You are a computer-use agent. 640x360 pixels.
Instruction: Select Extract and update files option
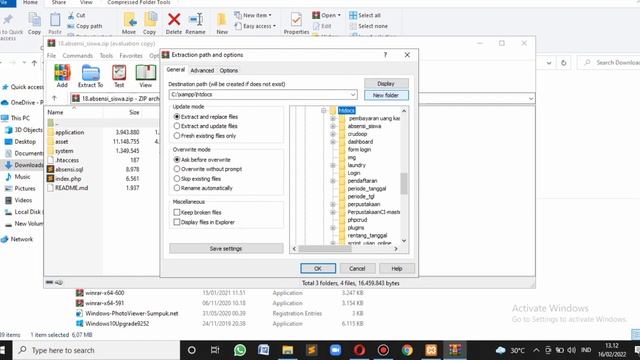coord(177,126)
